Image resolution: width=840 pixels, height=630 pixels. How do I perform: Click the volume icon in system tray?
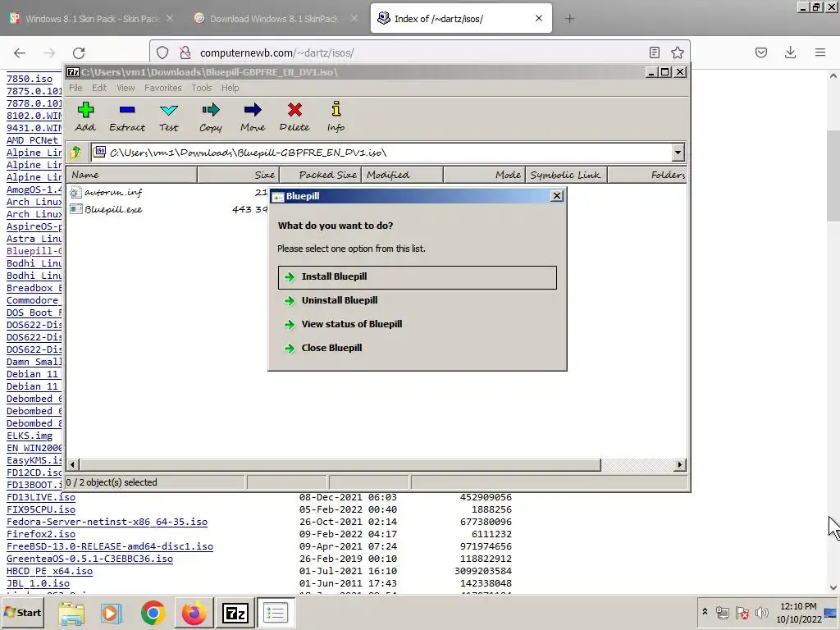(761, 613)
